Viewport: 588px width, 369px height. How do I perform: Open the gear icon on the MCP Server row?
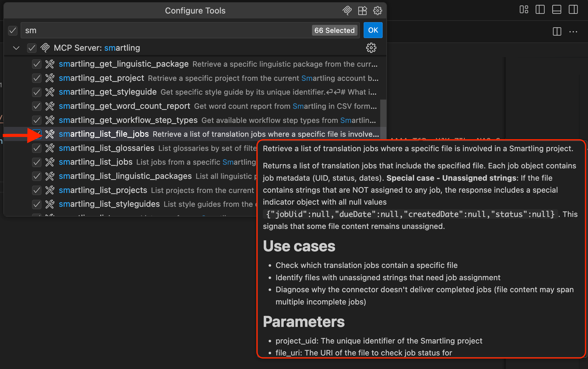(371, 48)
